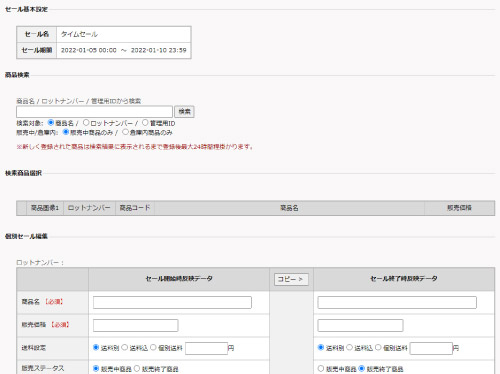Click the 販売ステータス row label

click(43, 368)
